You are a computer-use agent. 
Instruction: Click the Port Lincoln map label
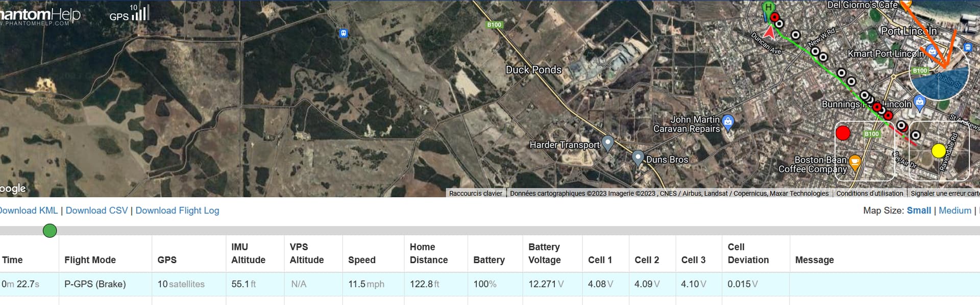909,31
